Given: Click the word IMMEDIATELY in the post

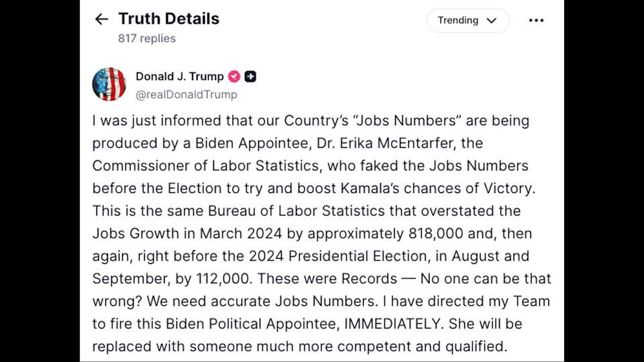Looking at the screenshot, I should 394,324.
